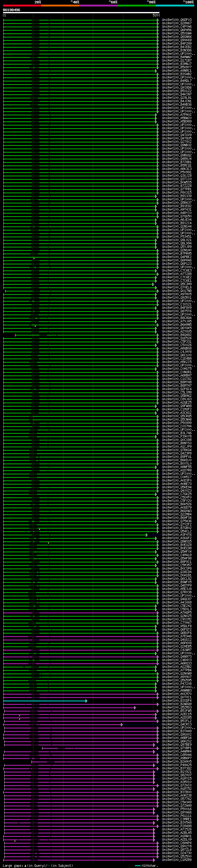Click the cyan alignment bar for B3SDF4

45,701
